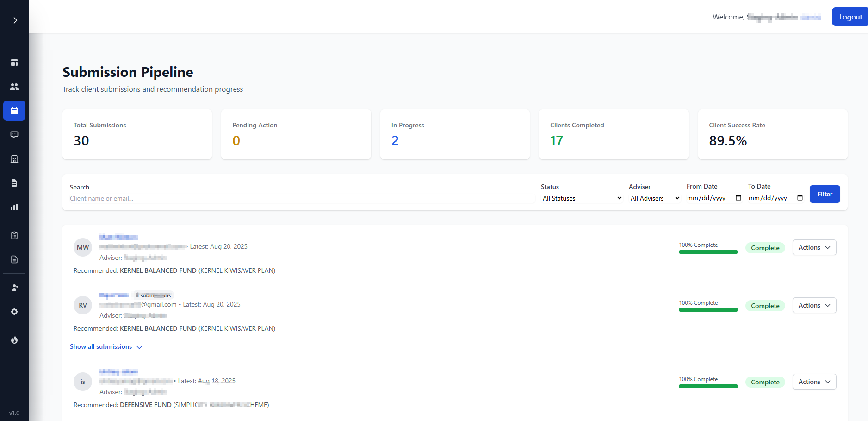Image resolution: width=868 pixels, height=421 pixels.
Task: Open the From Date calendar picker
Action: pyautogui.click(x=738, y=198)
